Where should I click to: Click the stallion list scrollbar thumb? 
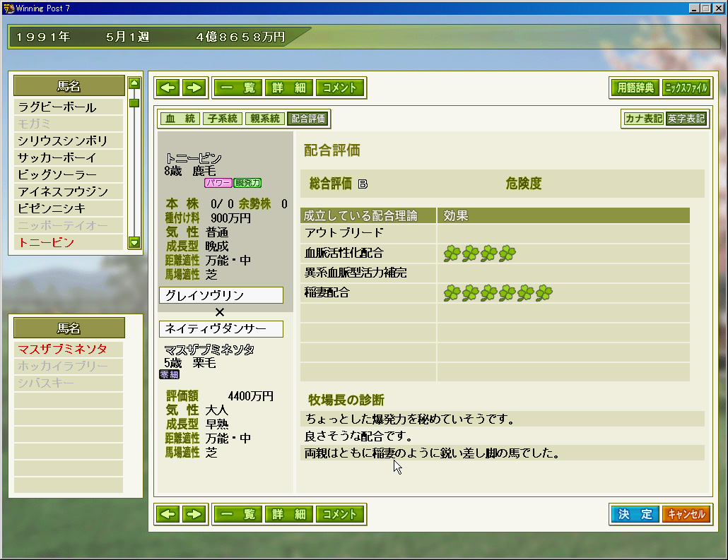[134, 103]
